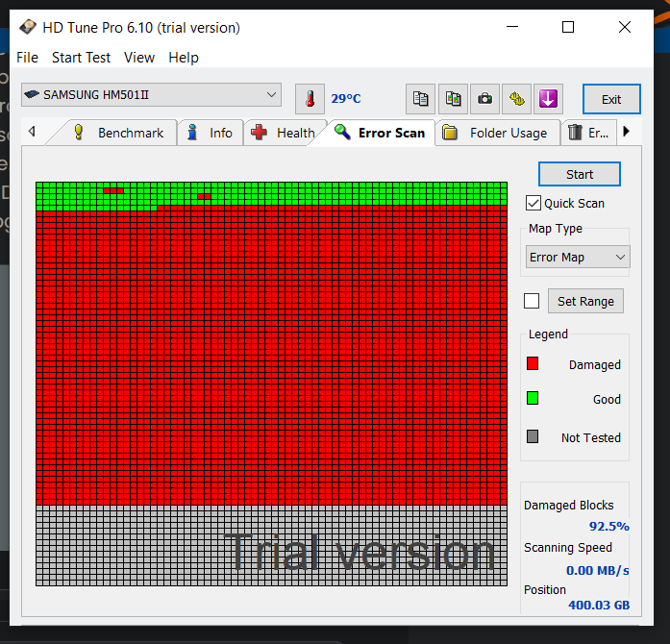Image resolution: width=670 pixels, height=644 pixels.
Task: Open the File menu
Action: point(27,58)
